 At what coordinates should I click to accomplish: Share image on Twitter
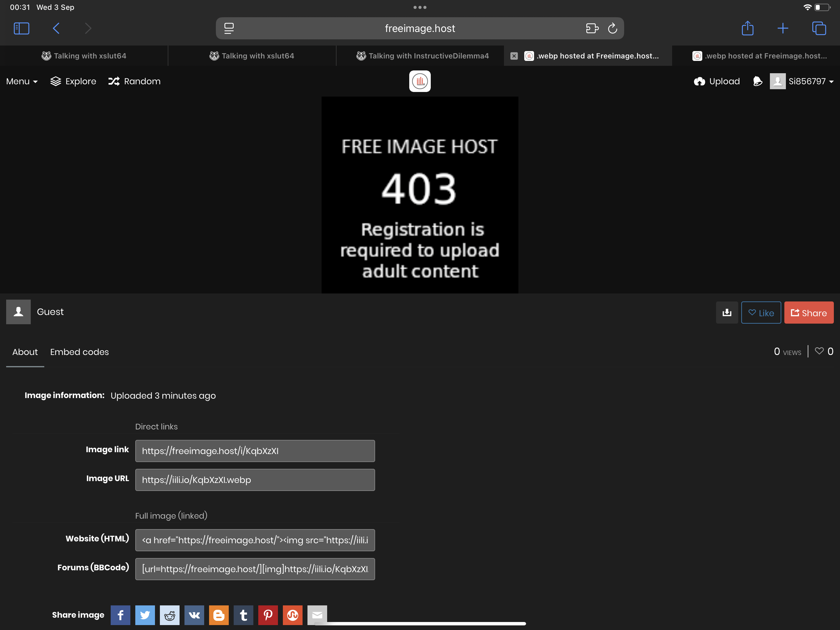pyautogui.click(x=145, y=615)
